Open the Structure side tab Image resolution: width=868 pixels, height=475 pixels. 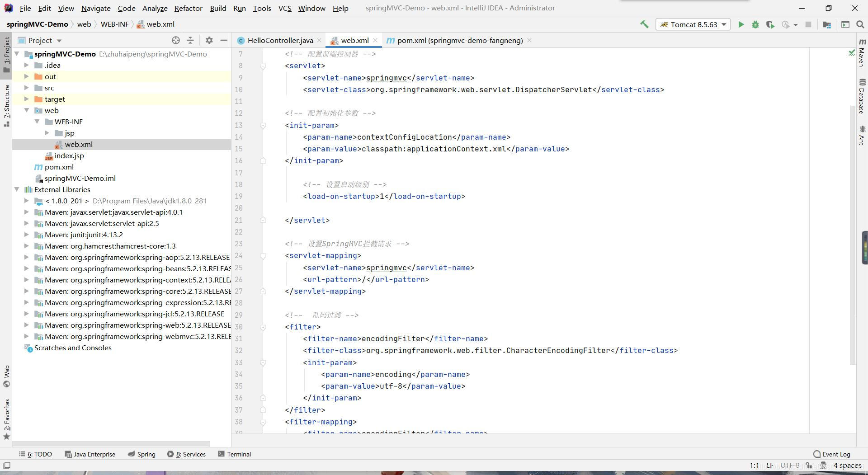click(7, 106)
